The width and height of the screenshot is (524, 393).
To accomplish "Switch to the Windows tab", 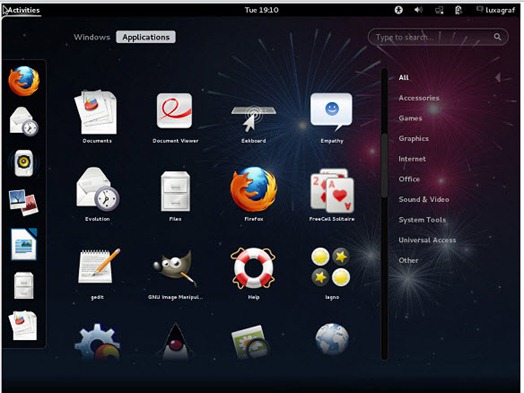I will pos(92,37).
